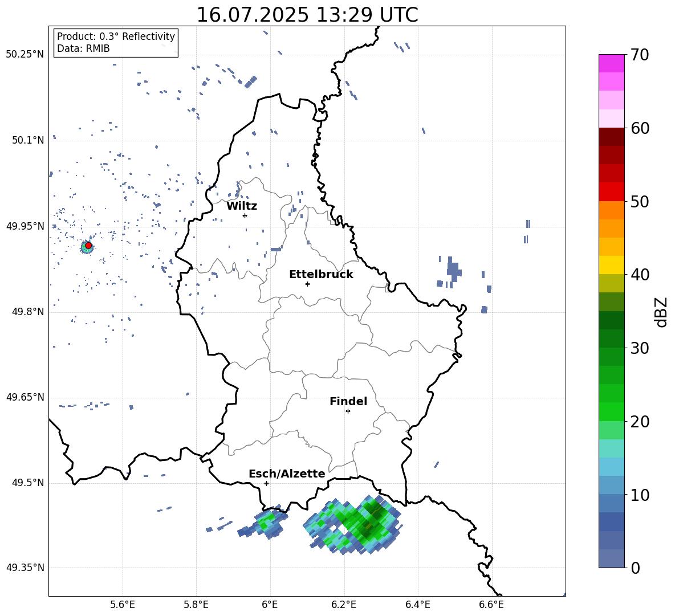Click the 49.5°N latitude label

click(28, 483)
